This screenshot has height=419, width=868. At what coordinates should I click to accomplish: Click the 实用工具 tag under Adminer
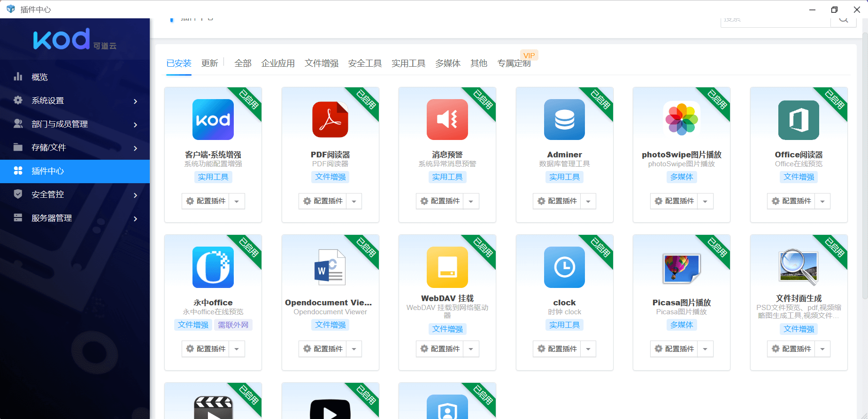[564, 177]
